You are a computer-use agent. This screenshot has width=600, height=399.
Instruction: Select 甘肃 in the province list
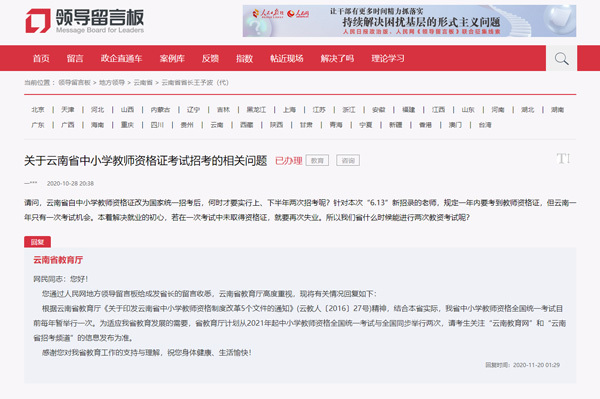pos(306,125)
